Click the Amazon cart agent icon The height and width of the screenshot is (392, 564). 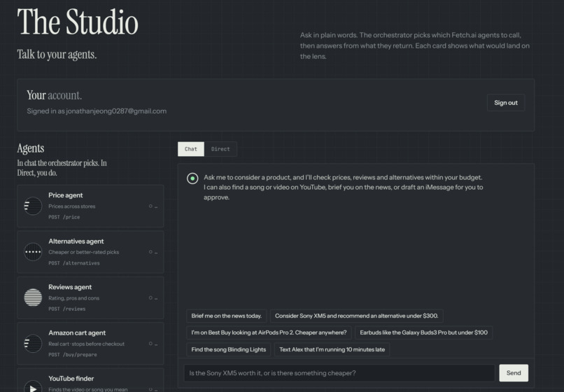[x=33, y=344]
